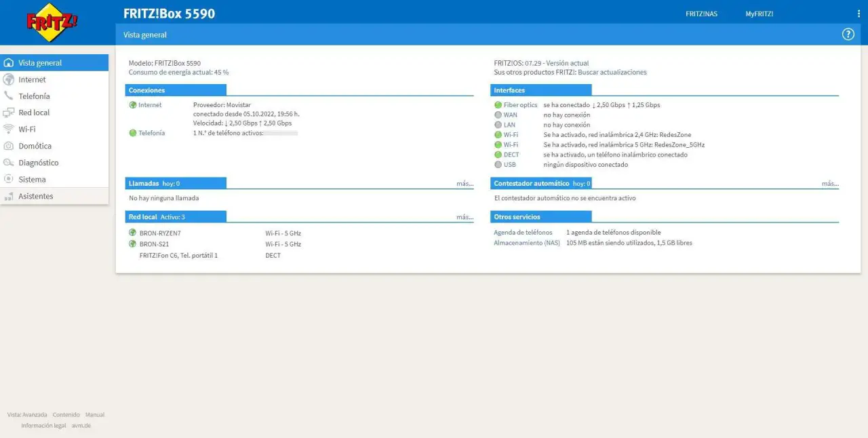868x438 pixels.
Task: Click the Diagnóstico icon in sidebar
Action: 9,163
